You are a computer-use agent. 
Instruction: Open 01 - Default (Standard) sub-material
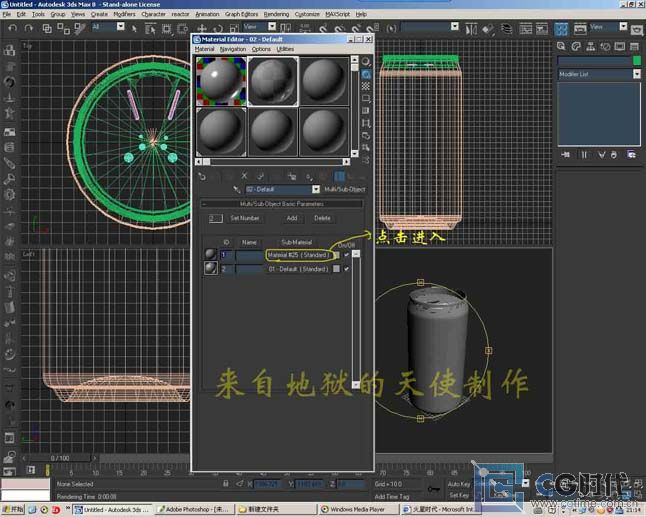tap(298, 269)
